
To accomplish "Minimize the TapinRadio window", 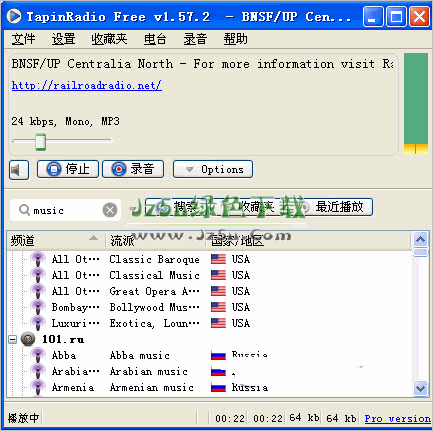I will (x=373, y=16).
